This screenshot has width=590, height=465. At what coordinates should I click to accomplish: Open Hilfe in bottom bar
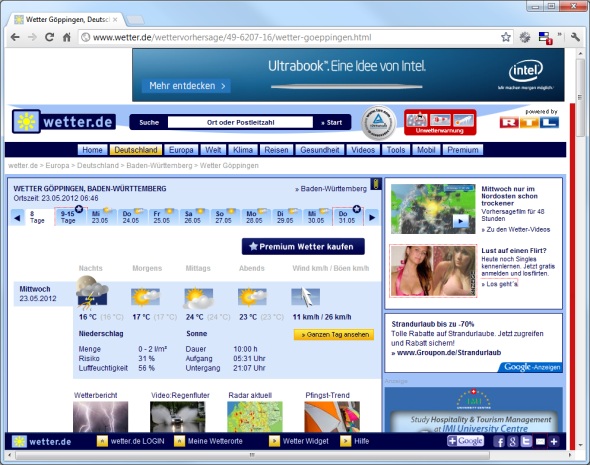(355, 441)
